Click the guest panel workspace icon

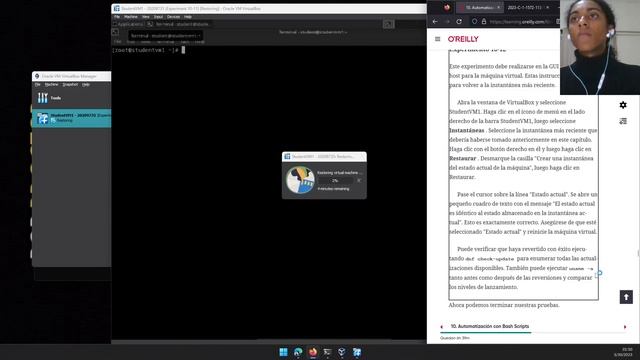pos(389,24)
